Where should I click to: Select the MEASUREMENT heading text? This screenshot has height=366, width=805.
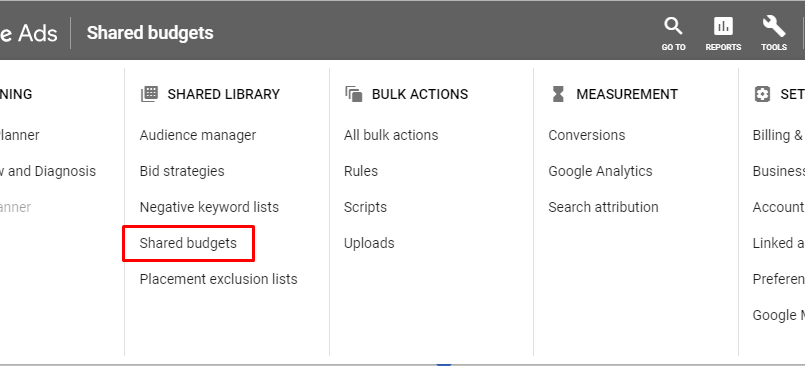[627, 94]
